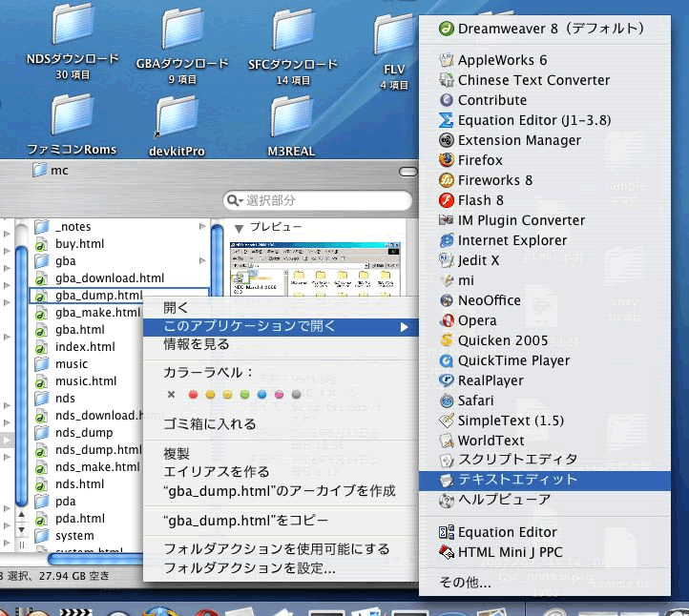689x616 pixels.
Task: Open the file with mi editor
Action: [x=545, y=280]
